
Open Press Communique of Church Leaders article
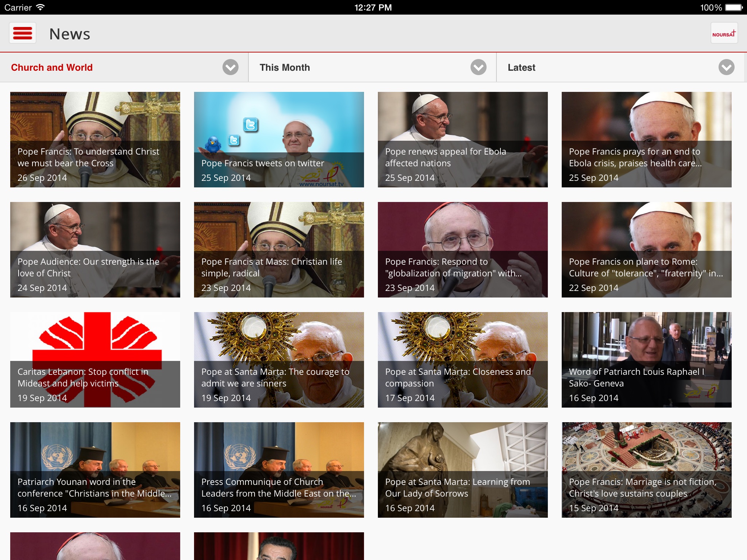279,470
